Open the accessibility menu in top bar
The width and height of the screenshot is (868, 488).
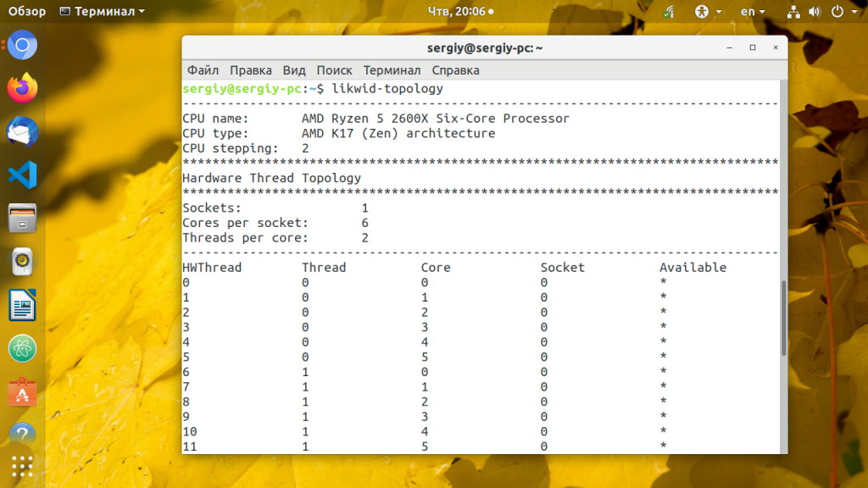click(x=708, y=12)
